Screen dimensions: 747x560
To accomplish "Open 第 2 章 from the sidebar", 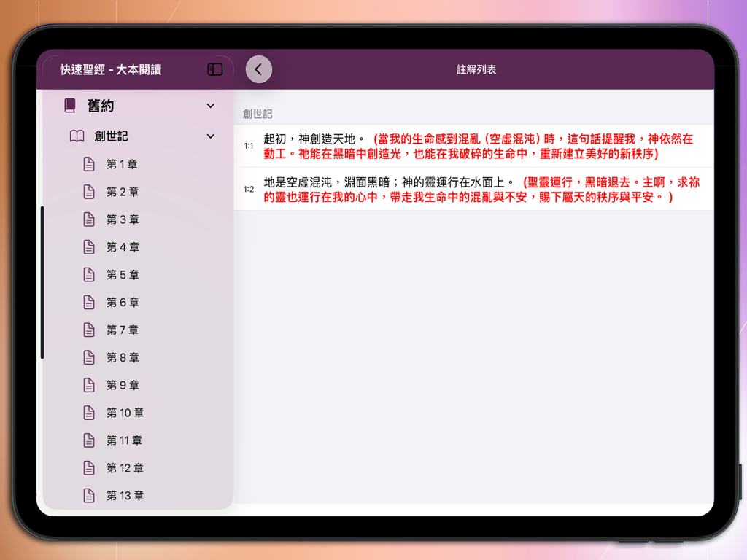I will click(x=122, y=192).
